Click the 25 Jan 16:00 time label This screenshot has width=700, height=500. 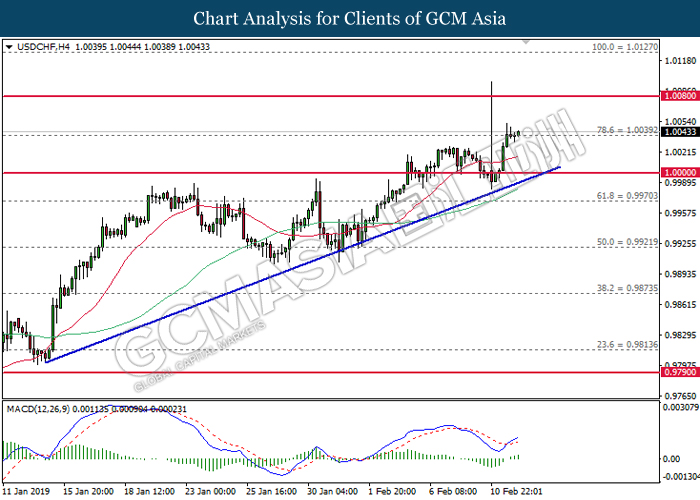point(271,491)
